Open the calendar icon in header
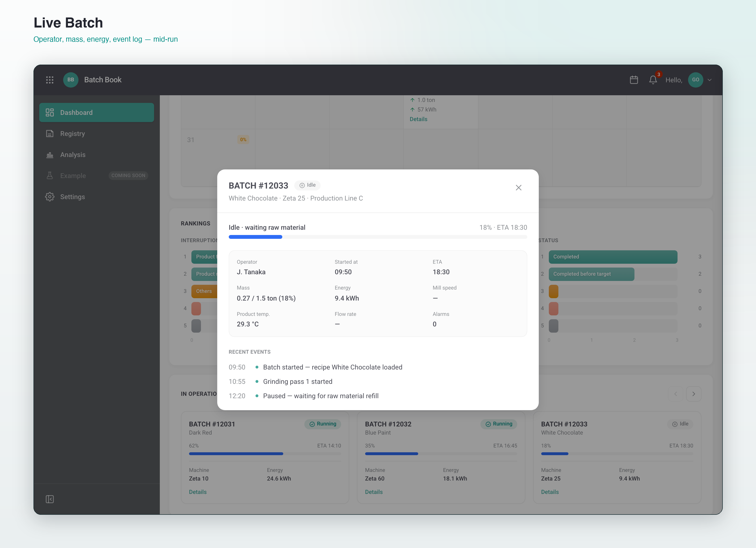The height and width of the screenshot is (548, 756). pyautogui.click(x=634, y=80)
